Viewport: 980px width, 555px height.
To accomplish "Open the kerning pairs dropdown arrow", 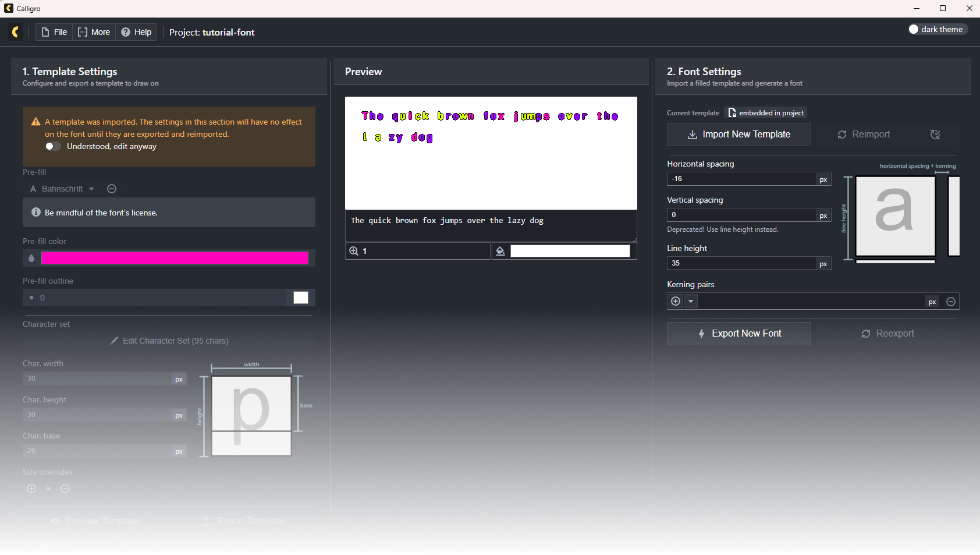I will 691,301.
